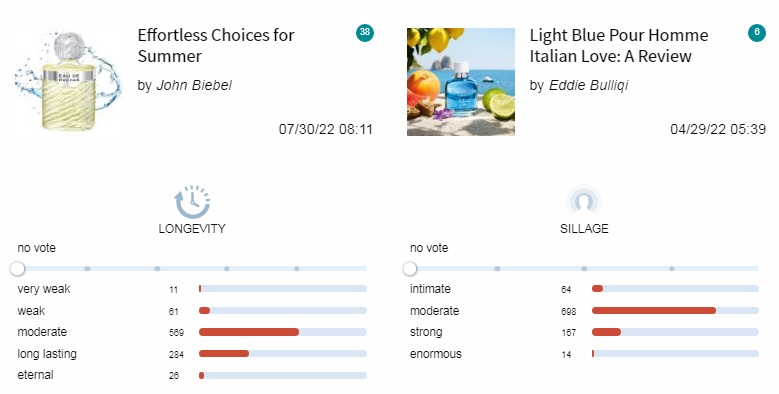The height and width of the screenshot is (394, 779).
Task: Click the Sillage aura icon
Action: (x=584, y=202)
